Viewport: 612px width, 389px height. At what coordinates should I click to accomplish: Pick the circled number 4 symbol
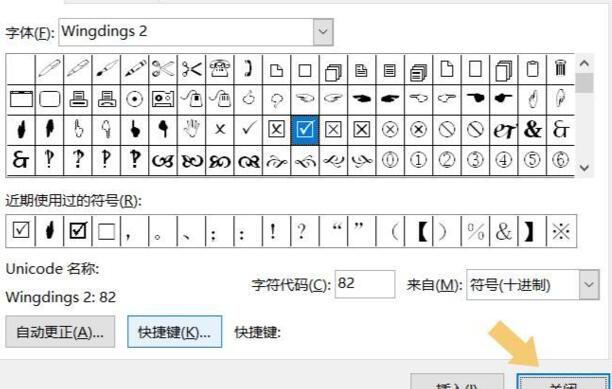pyautogui.click(x=504, y=160)
